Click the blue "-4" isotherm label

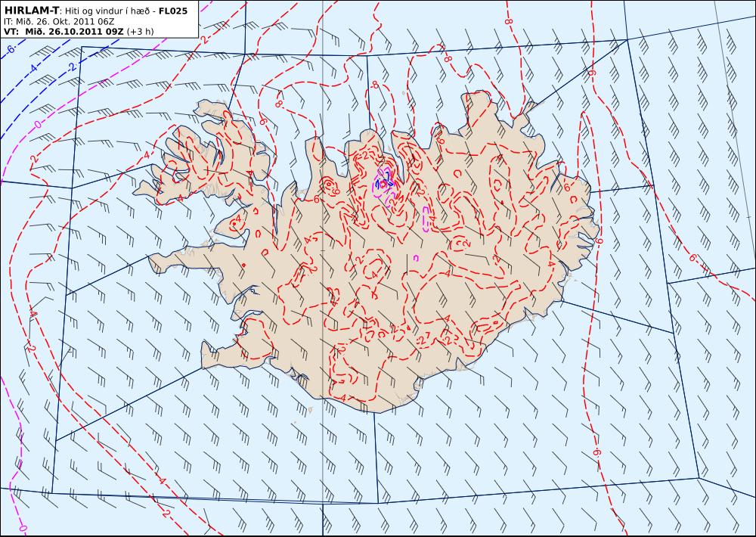pyautogui.click(x=33, y=69)
